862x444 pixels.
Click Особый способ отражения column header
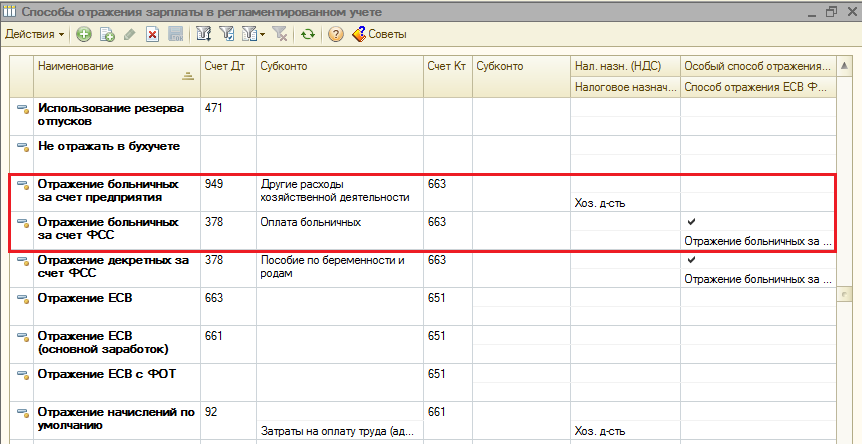point(758,66)
